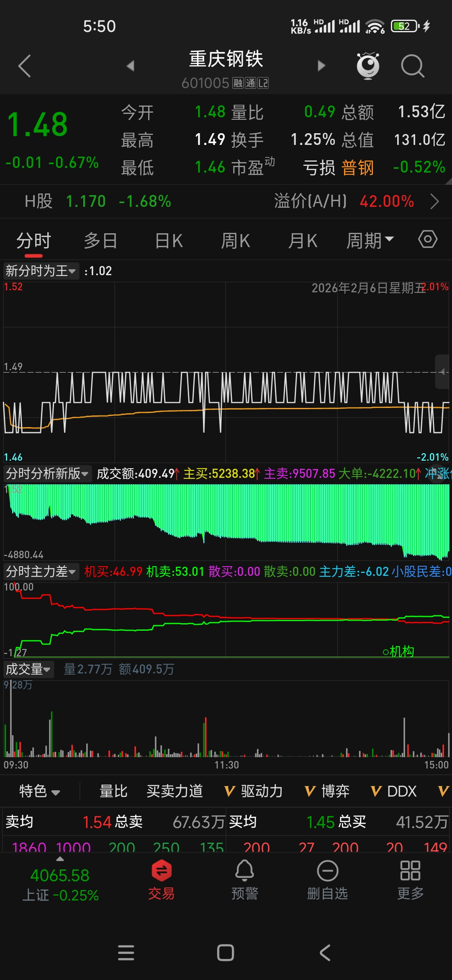Open the 分时主力差 indicator dropdown
Screen dimensions: 452x980
pyautogui.click(x=41, y=571)
